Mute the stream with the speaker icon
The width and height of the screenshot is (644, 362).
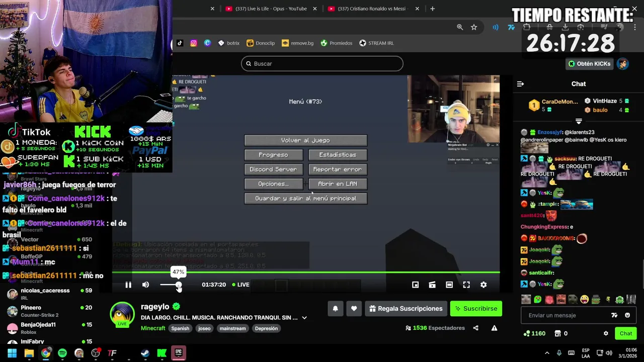point(145,285)
